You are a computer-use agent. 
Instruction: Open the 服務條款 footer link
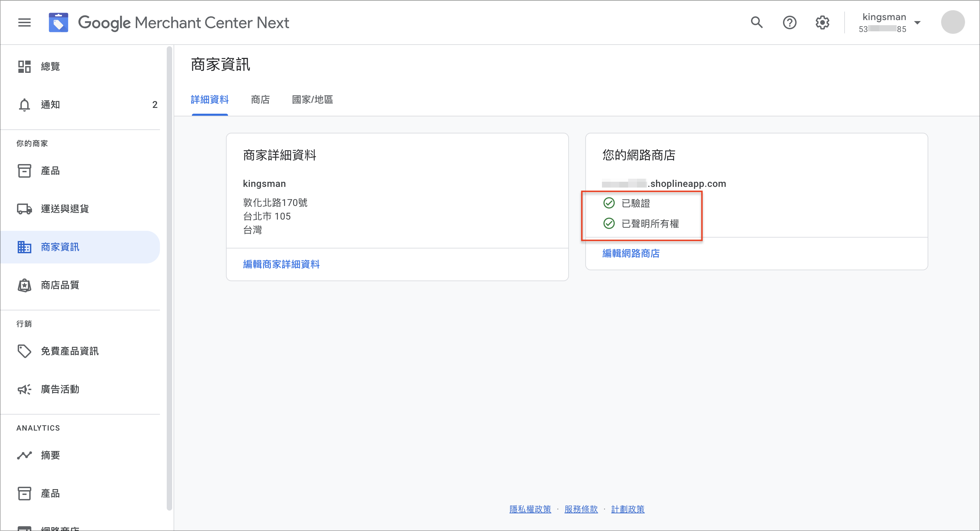[581, 509]
